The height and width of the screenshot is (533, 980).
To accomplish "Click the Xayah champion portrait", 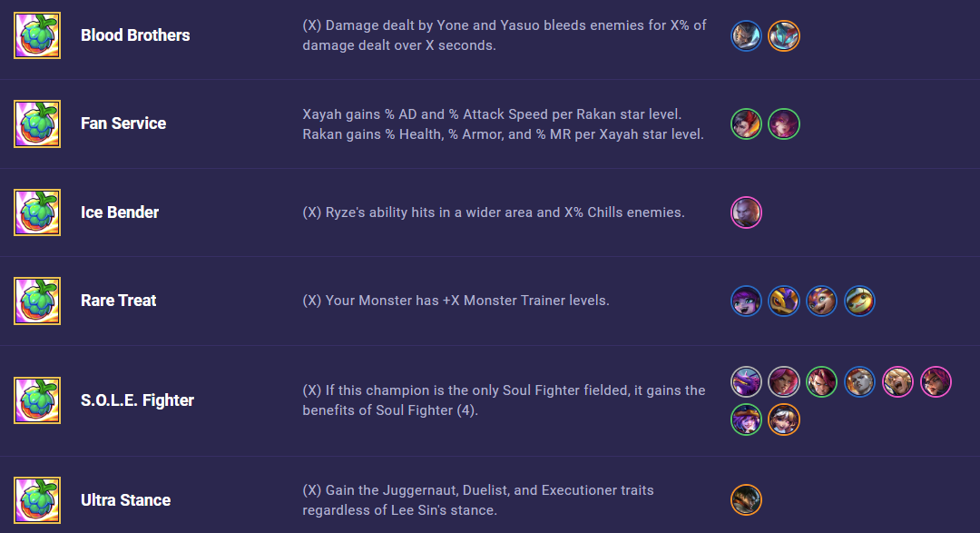I will (x=784, y=123).
